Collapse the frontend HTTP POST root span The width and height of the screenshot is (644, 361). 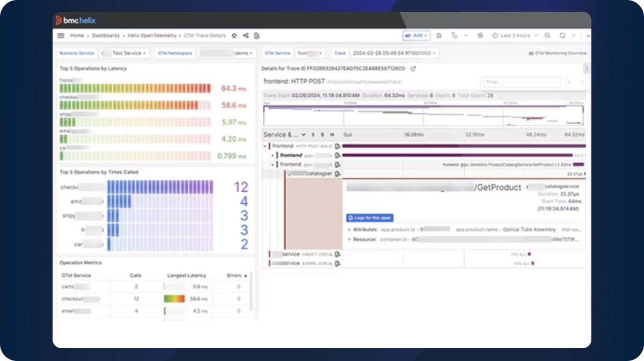click(x=266, y=146)
